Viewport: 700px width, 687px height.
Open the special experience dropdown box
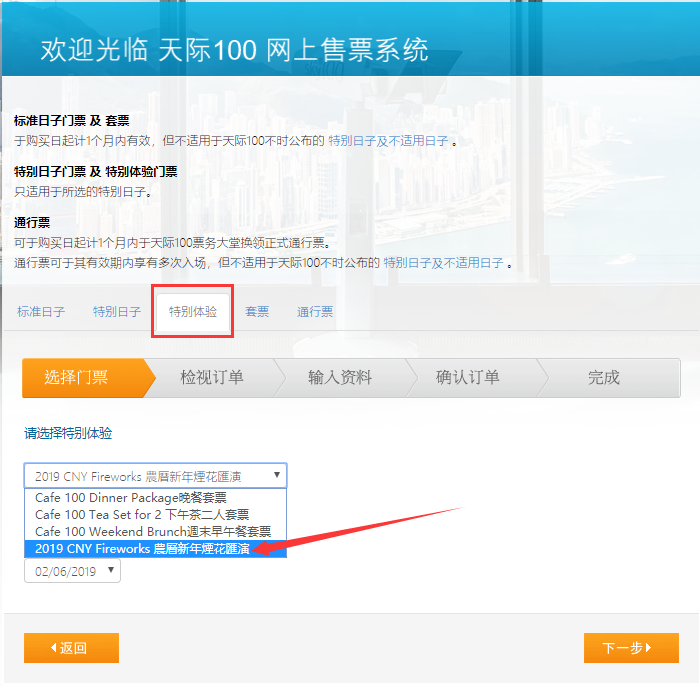(x=155, y=476)
